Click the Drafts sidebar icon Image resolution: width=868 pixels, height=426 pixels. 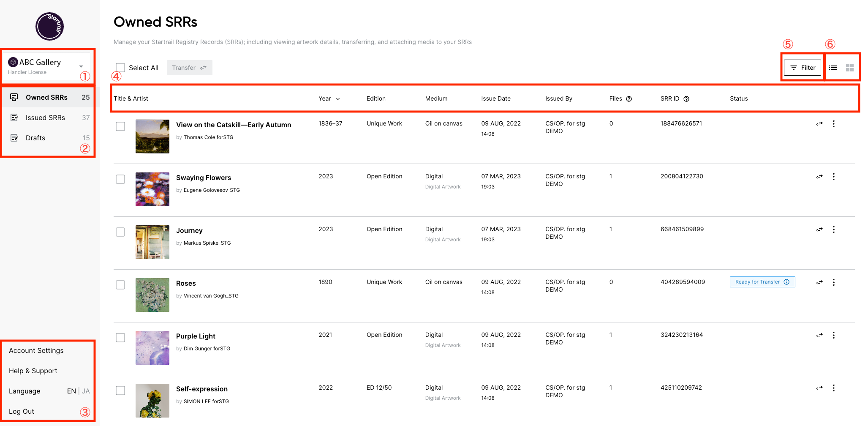[x=14, y=138]
